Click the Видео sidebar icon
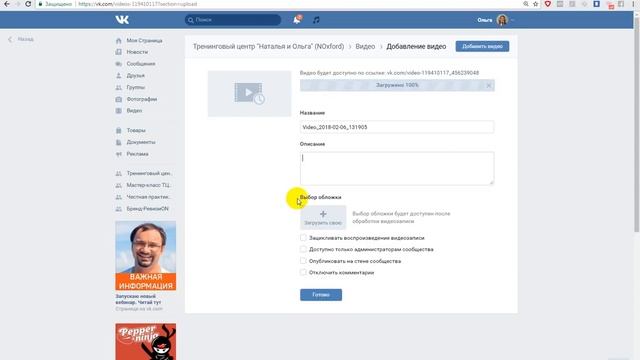The width and height of the screenshot is (640, 360). tap(119, 111)
